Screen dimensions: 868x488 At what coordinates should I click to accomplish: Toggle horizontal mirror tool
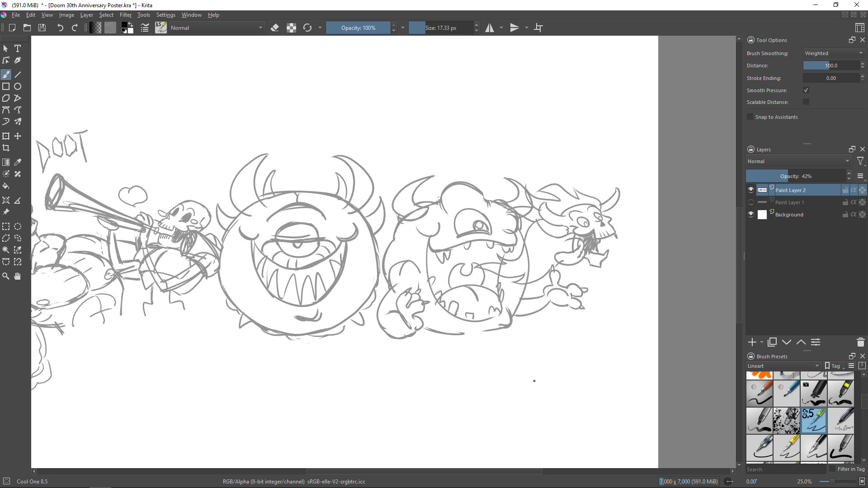coord(490,28)
